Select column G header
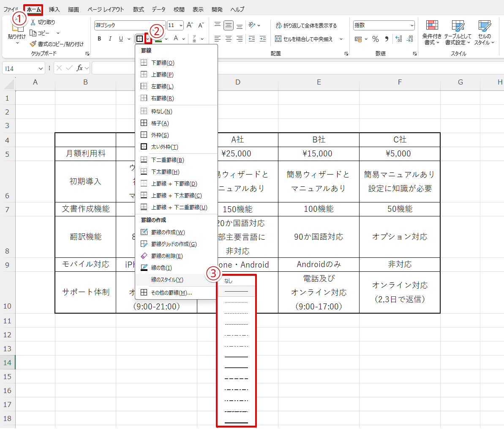The image size is (504, 429). (x=460, y=82)
